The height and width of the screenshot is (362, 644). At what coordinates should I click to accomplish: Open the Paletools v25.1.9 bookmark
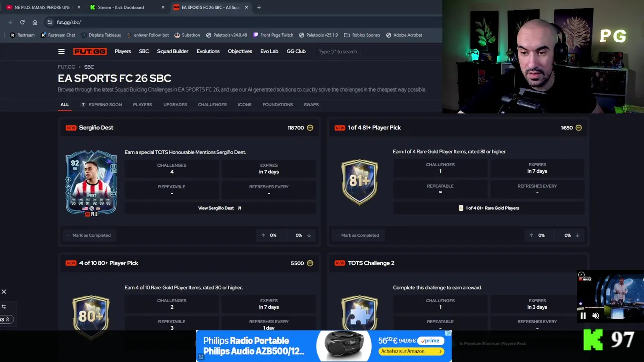click(318, 35)
